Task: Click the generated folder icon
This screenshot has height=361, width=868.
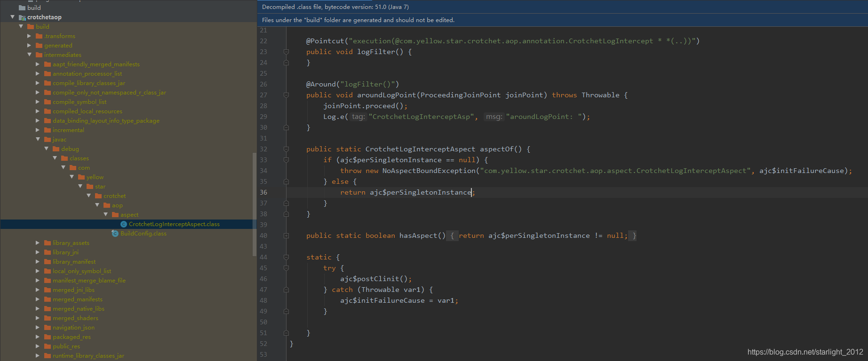Action: coord(39,46)
